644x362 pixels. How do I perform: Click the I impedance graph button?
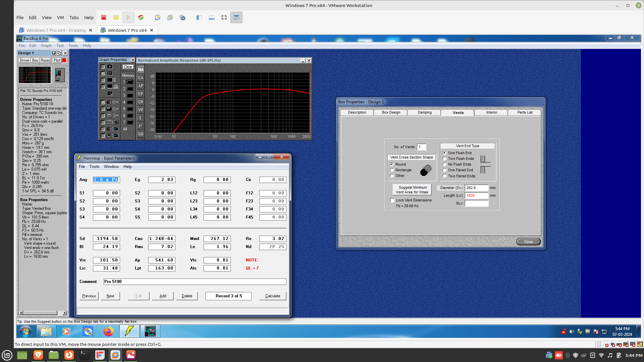coord(141,118)
